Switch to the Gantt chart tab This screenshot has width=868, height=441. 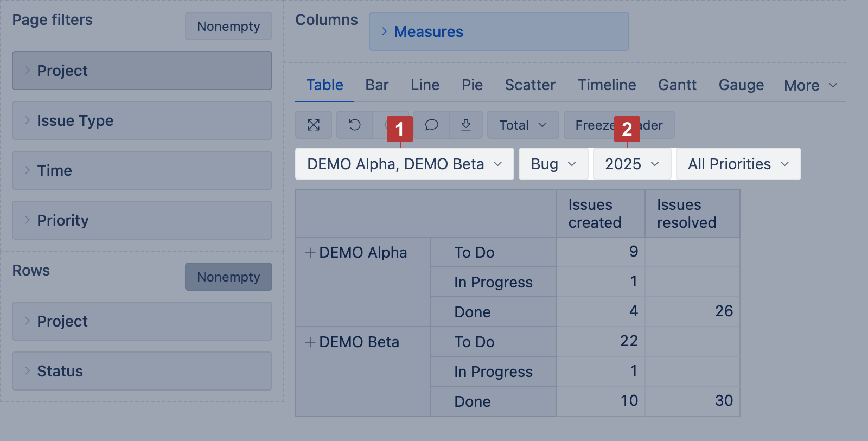677,85
